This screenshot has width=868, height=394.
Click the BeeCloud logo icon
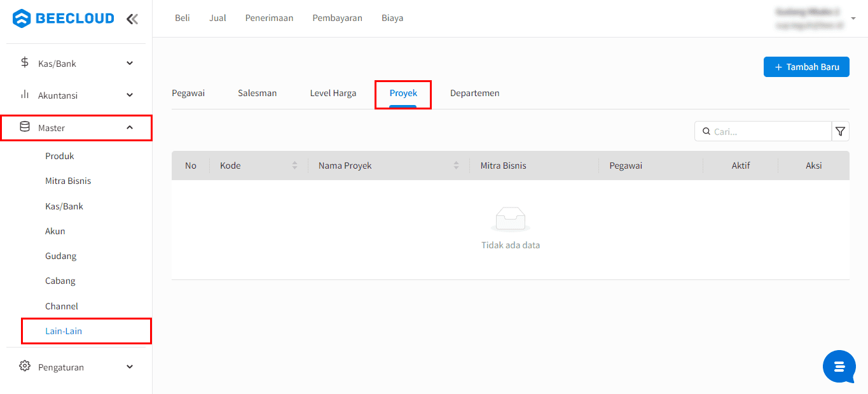[x=22, y=18]
